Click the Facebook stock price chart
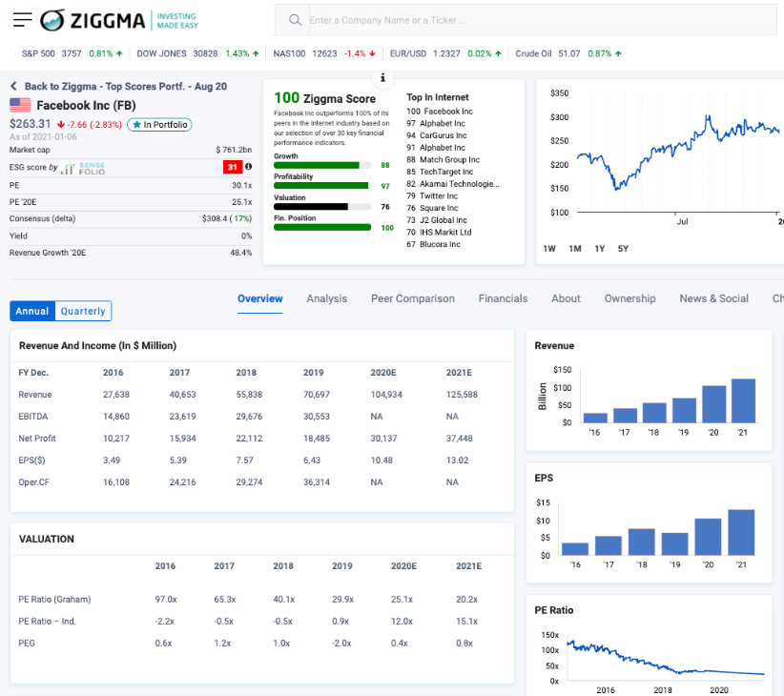Image resolution: width=784 pixels, height=696 pixels. coord(677,154)
